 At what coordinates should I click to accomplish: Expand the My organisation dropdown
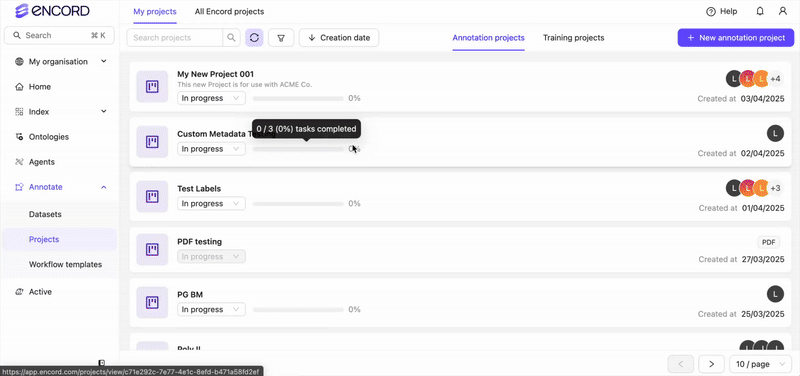pyautogui.click(x=104, y=61)
